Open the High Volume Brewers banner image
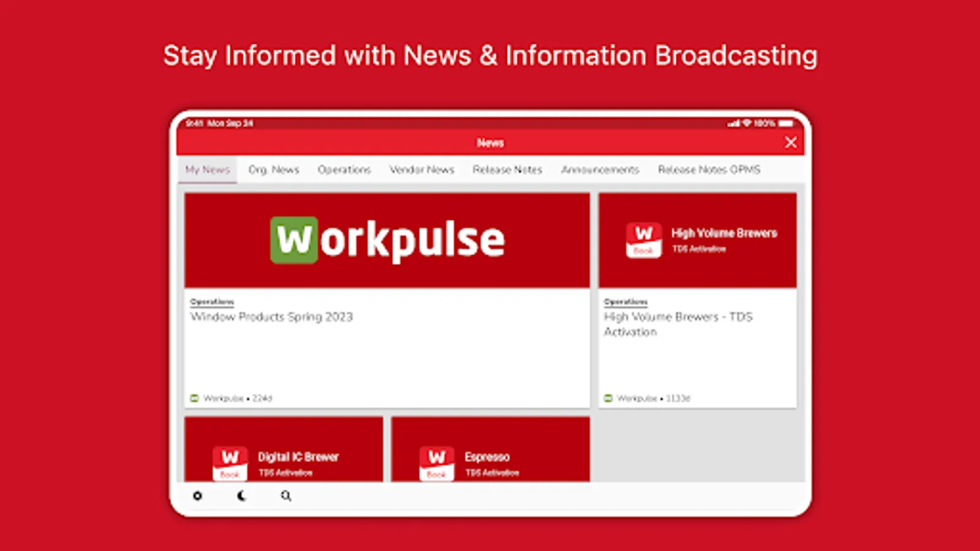The width and height of the screenshot is (980, 551). [698, 240]
